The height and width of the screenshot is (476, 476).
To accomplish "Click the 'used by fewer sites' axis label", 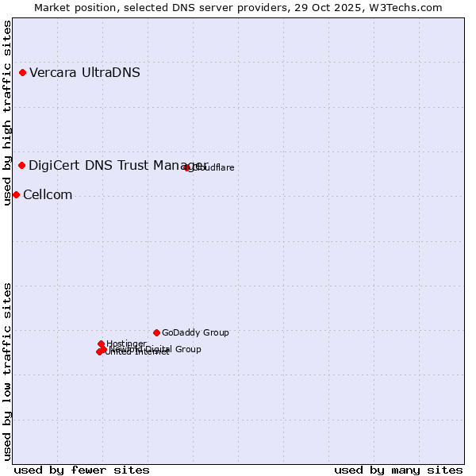I will [82, 470].
